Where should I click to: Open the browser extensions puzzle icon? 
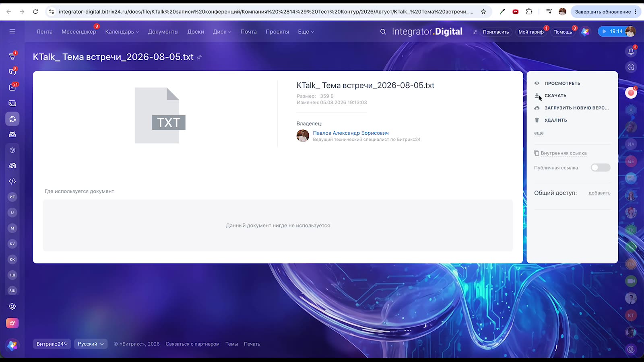[x=529, y=12]
